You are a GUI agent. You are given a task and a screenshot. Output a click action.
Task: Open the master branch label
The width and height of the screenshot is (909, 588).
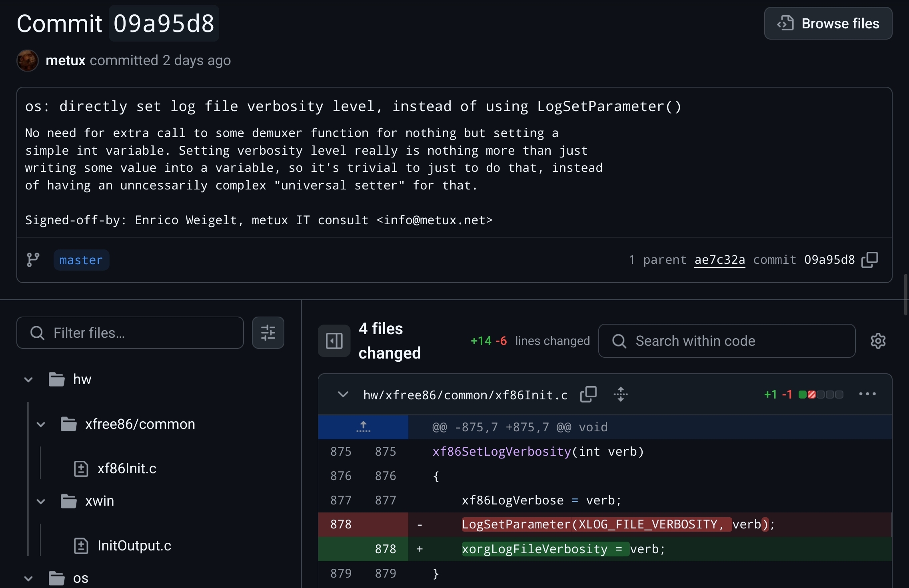81,260
